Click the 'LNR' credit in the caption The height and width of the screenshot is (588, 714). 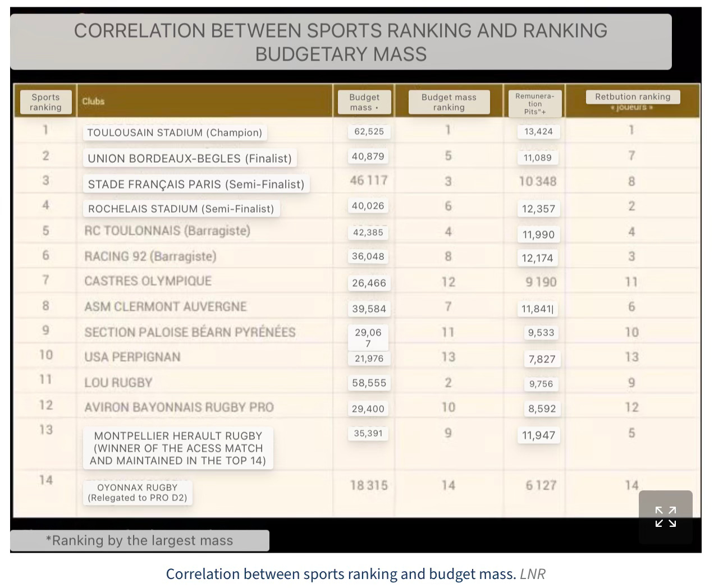point(533,574)
